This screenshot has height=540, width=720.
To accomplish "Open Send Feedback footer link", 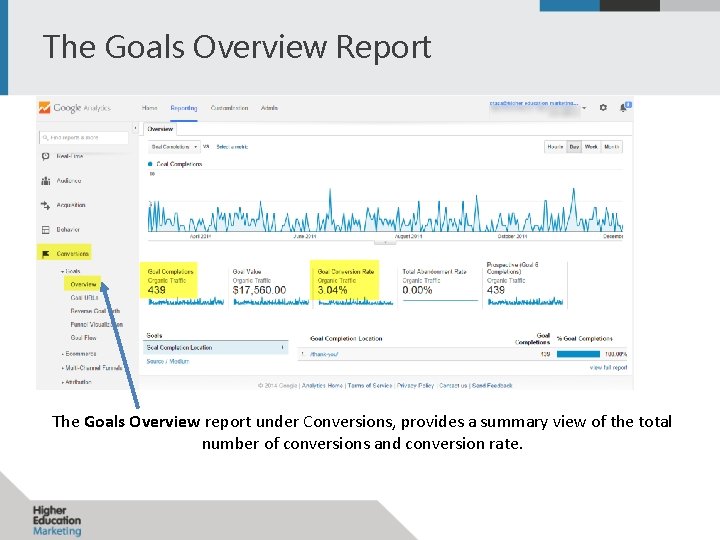I will pos(492,386).
